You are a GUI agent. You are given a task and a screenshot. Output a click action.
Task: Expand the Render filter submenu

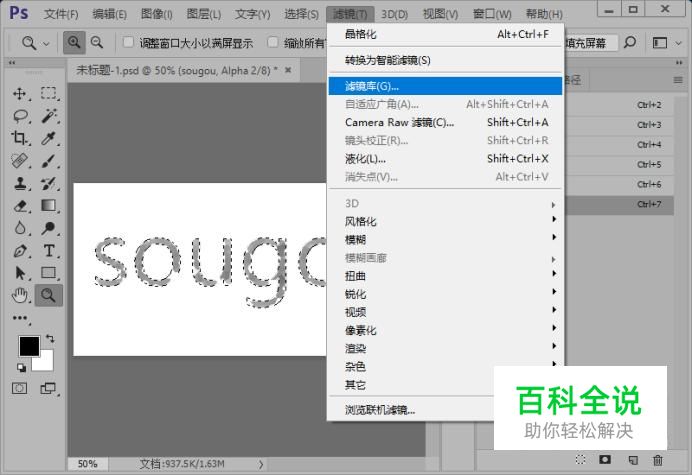pos(445,348)
